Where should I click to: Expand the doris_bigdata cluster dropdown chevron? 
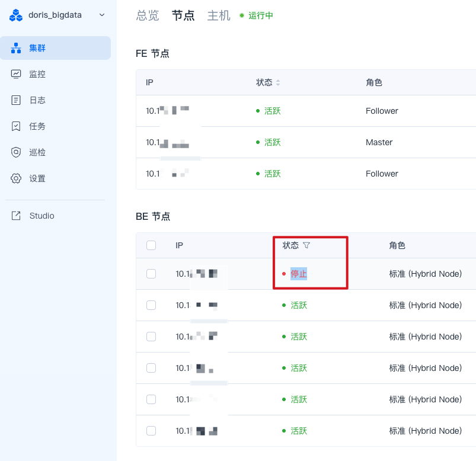click(101, 15)
